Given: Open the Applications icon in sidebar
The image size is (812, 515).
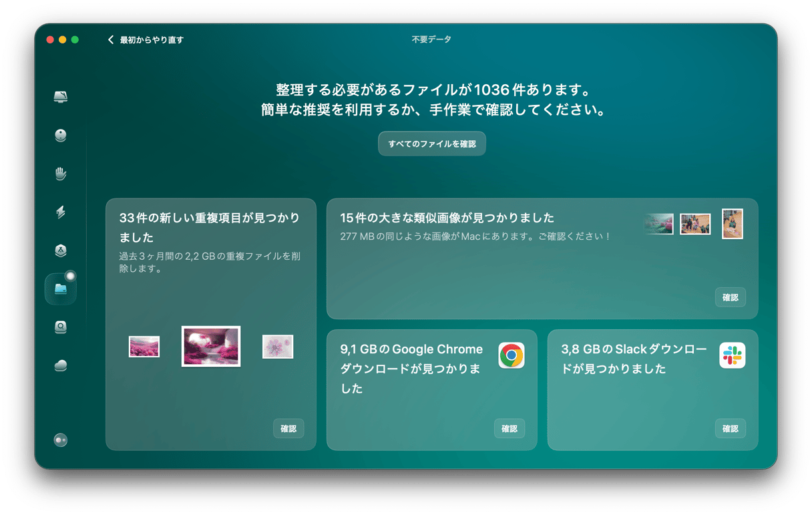Looking at the screenshot, I should click(x=61, y=250).
